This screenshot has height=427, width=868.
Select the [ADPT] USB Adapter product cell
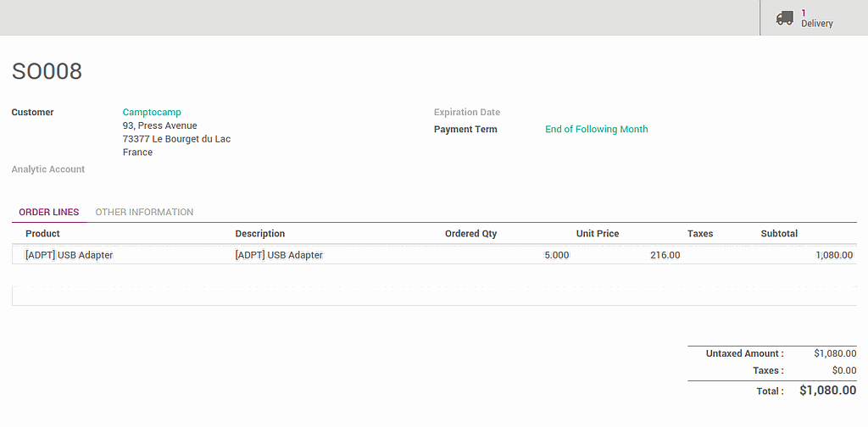[70, 255]
